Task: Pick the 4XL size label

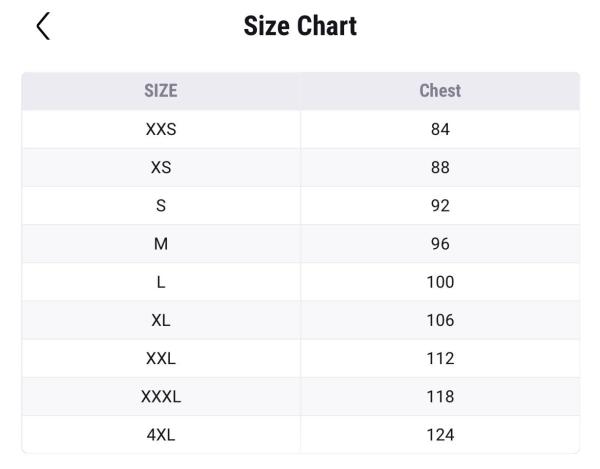Action: click(161, 434)
